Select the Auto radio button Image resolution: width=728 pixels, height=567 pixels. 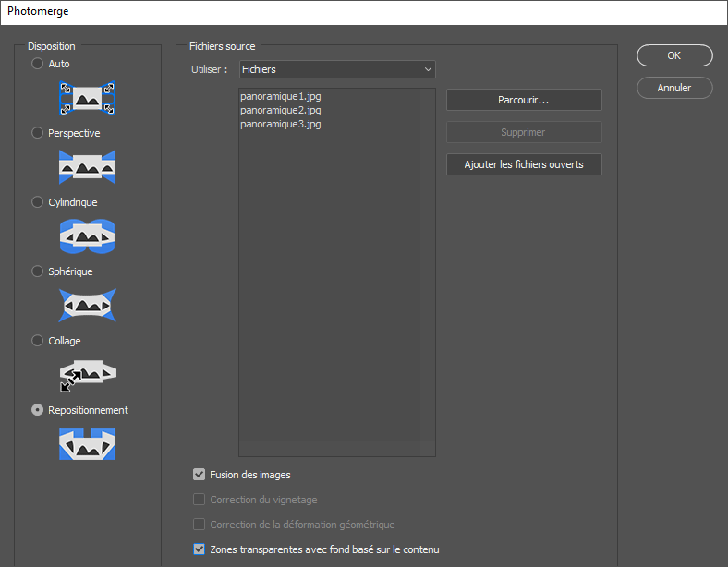click(38, 64)
